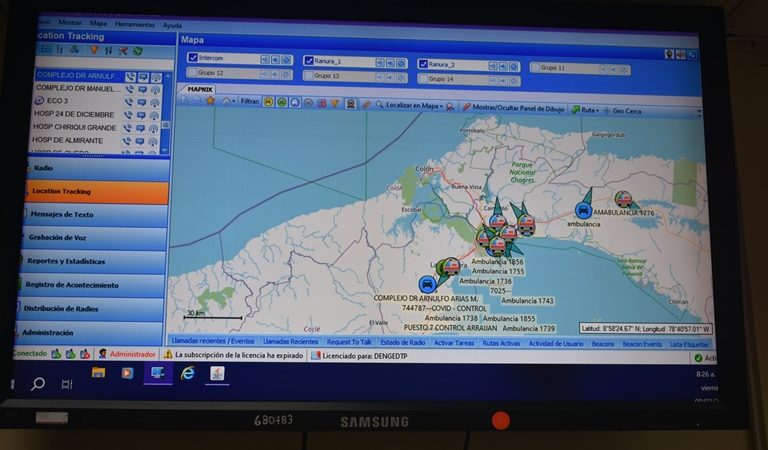Image resolution: width=768 pixels, height=450 pixels.
Task: Call the HOSP CHIRIQUI GRANDE radio
Action: [127, 128]
